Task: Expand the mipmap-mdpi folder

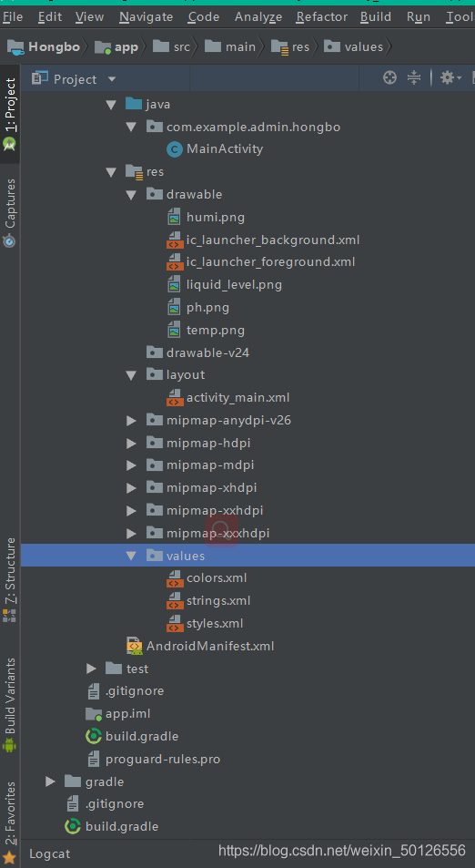Action: pyautogui.click(x=131, y=465)
